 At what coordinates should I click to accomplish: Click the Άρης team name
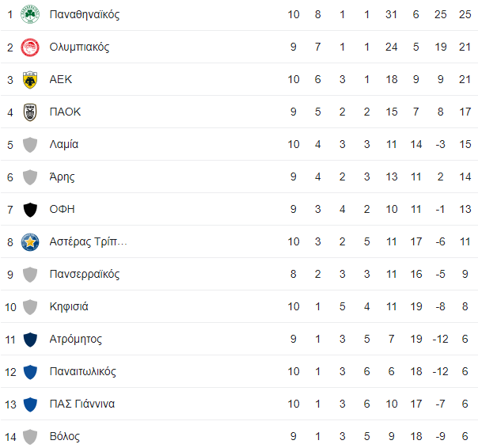pos(62,177)
